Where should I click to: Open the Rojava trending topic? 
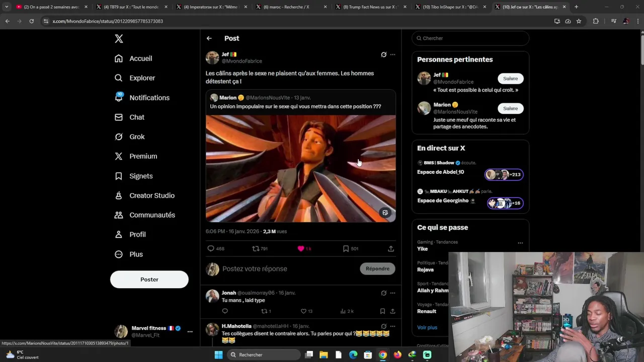click(425, 269)
